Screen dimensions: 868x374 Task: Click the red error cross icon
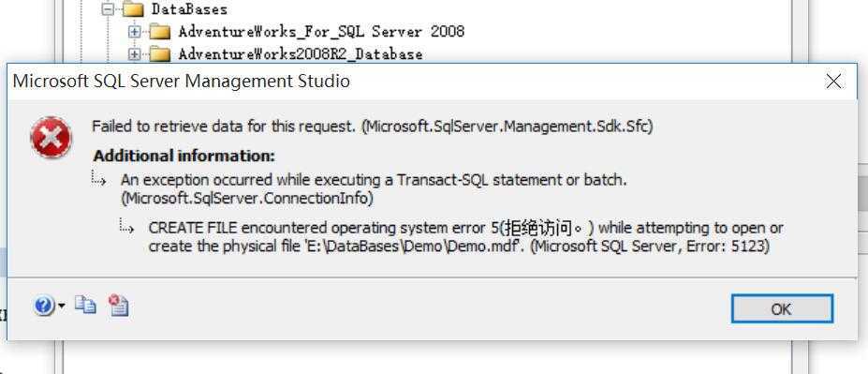(x=51, y=138)
